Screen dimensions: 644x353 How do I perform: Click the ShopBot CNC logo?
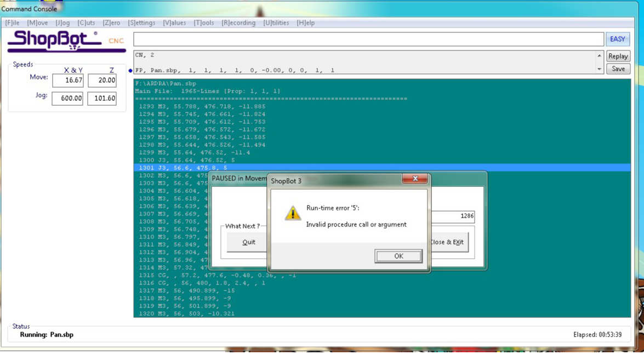pyautogui.click(x=66, y=42)
